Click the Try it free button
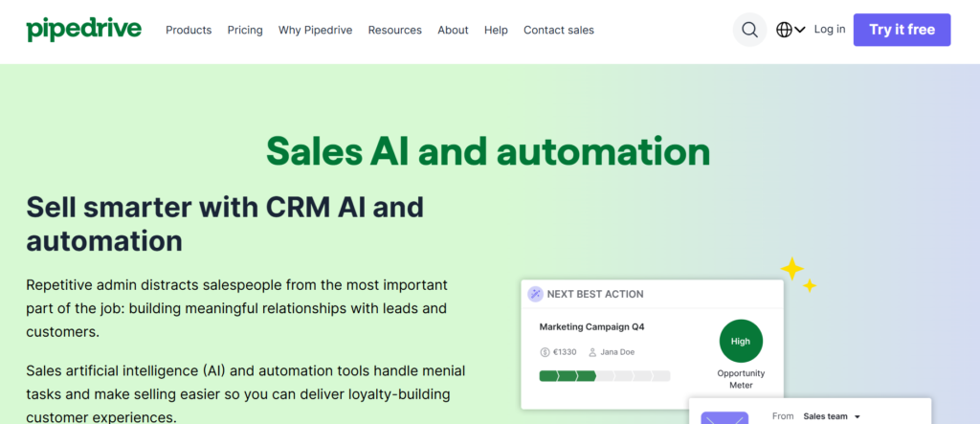980x424 pixels. click(x=902, y=30)
